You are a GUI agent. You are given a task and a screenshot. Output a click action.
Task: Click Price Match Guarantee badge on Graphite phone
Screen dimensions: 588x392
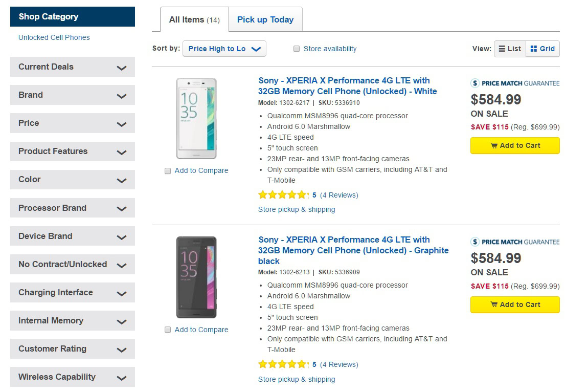[515, 242]
